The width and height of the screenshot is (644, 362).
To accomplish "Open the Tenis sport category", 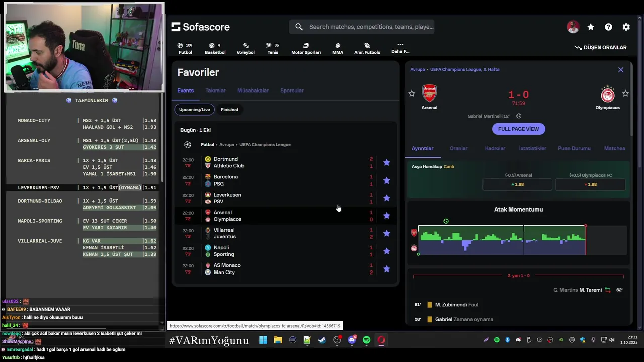I will [x=273, y=48].
